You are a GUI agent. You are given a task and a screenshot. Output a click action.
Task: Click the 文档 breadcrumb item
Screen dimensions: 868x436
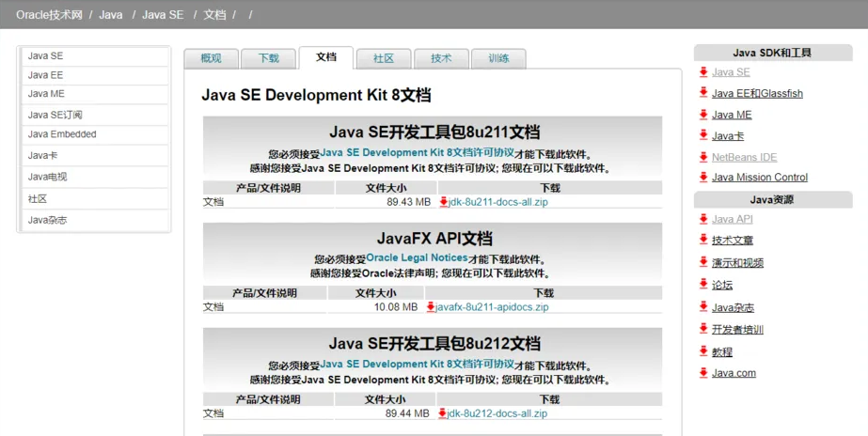(x=214, y=15)
